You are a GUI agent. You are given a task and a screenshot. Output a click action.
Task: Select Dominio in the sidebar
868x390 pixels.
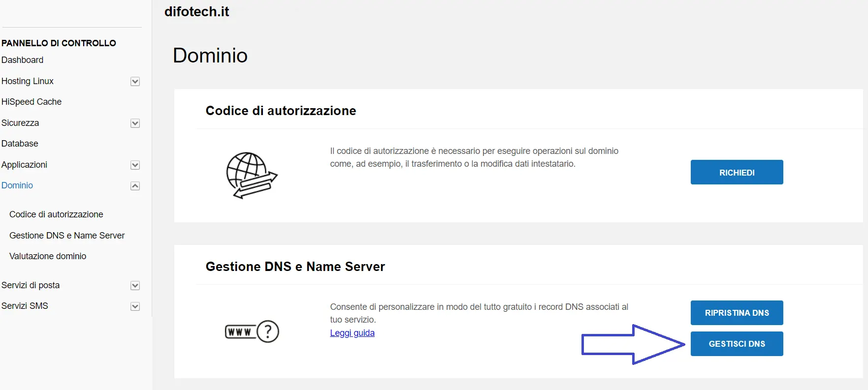pyautogui.click(x=17, y=185)
